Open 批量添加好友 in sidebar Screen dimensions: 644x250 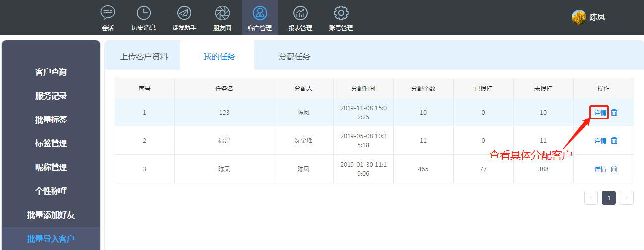pyautogui.click(x=51, y=215)
